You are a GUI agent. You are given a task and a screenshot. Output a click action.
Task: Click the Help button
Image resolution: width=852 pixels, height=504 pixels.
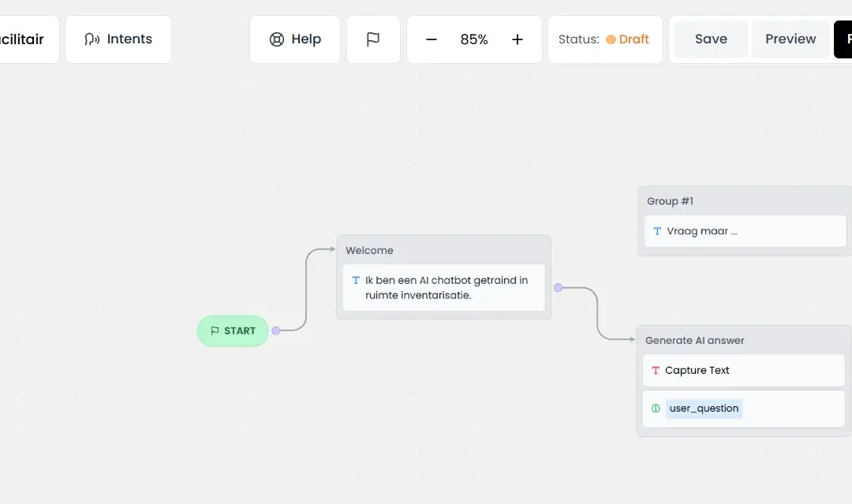pos(295,39)
